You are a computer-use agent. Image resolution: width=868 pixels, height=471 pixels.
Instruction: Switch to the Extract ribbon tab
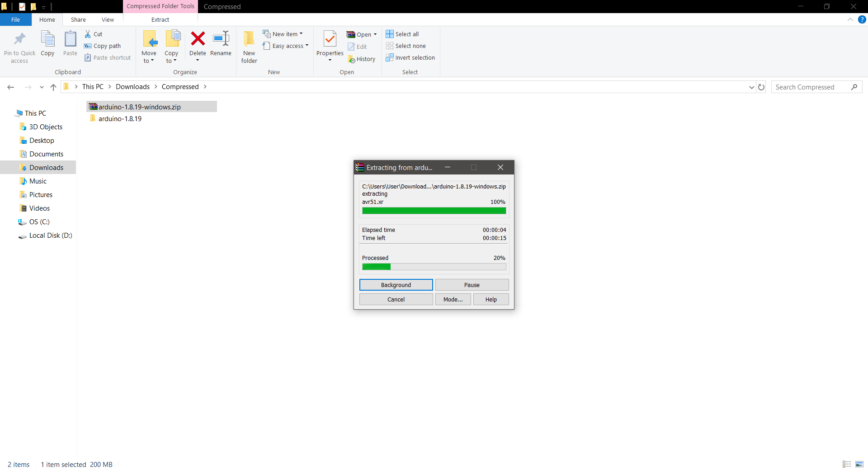160,19
